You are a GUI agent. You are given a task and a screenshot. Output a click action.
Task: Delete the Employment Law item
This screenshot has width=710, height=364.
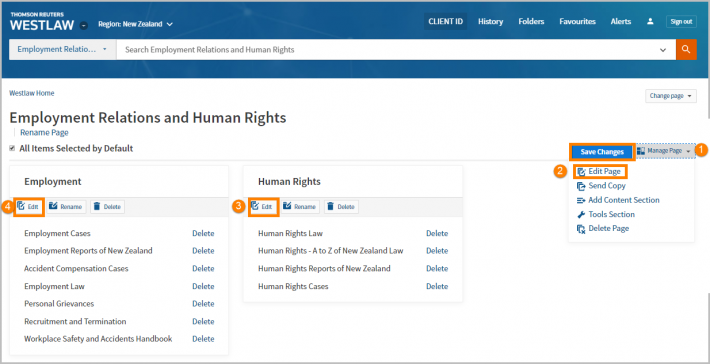[x=203, y=286]
